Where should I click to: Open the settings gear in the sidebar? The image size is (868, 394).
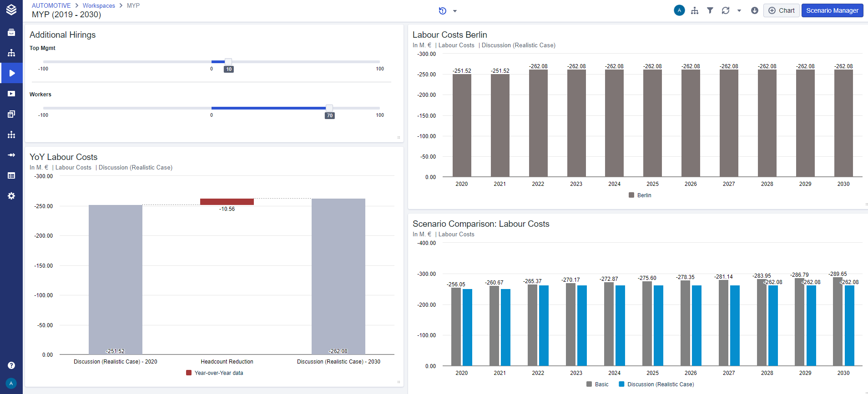click(x=11, y=196)
